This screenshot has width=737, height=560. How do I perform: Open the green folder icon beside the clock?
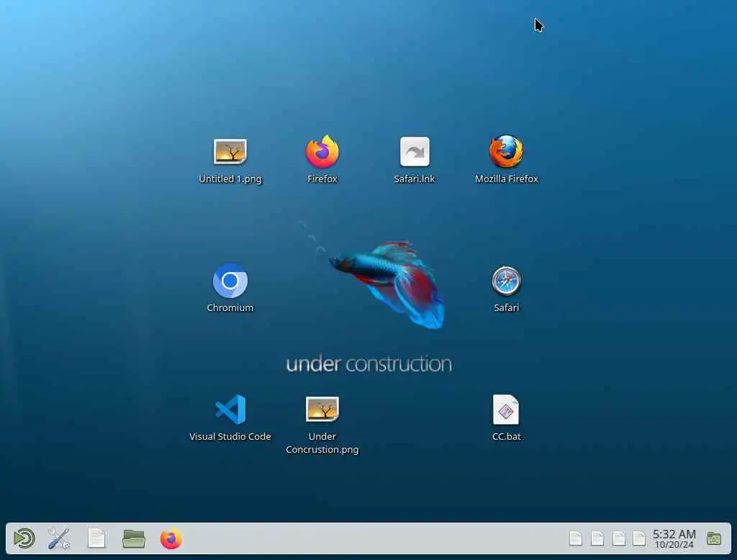click(x=713, y=539)
